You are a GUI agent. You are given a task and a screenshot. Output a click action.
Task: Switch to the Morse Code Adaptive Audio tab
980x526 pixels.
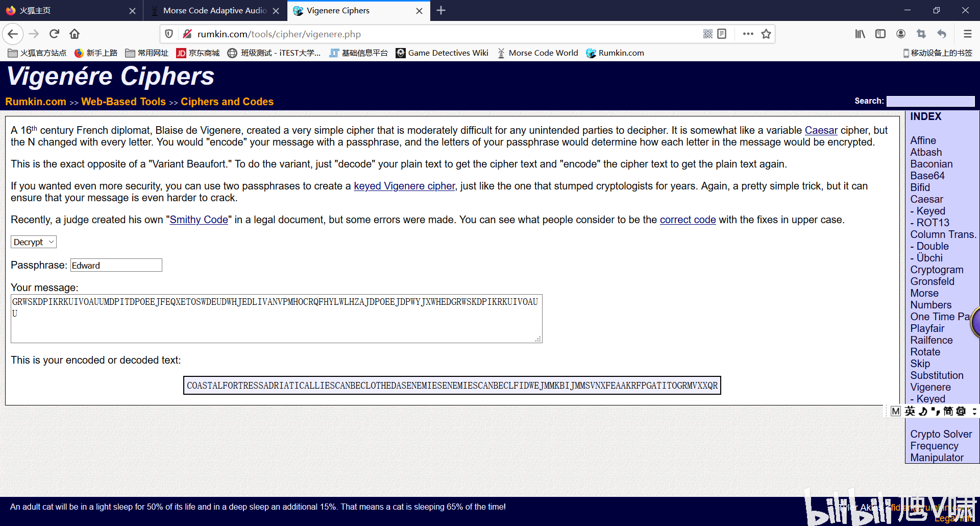(x=214, y=10)
